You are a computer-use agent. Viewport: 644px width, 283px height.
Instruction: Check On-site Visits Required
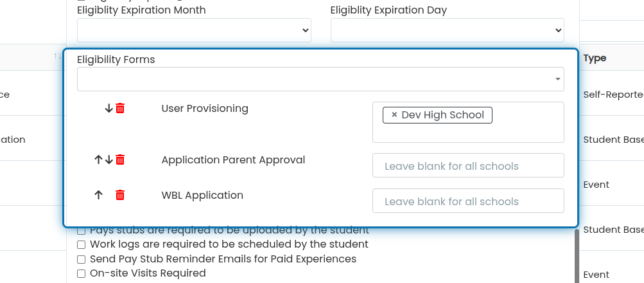click(82, 273)
